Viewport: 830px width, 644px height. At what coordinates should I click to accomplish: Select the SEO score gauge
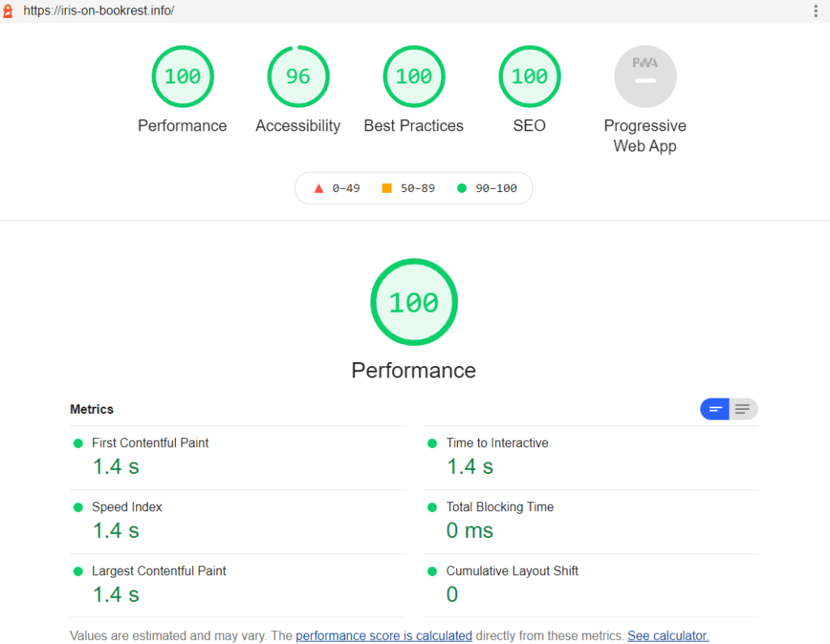tap(529, 77)
